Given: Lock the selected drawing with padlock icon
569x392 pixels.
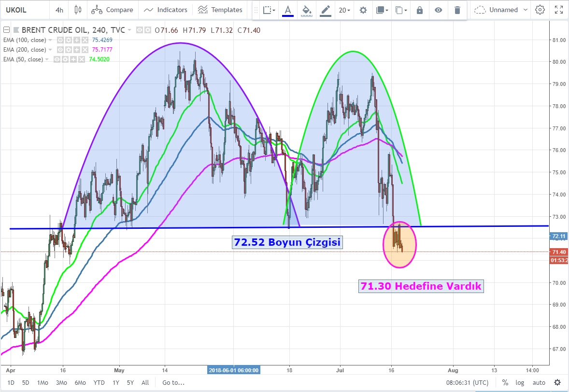Looking at the screenshot, I should pos(420,10).
